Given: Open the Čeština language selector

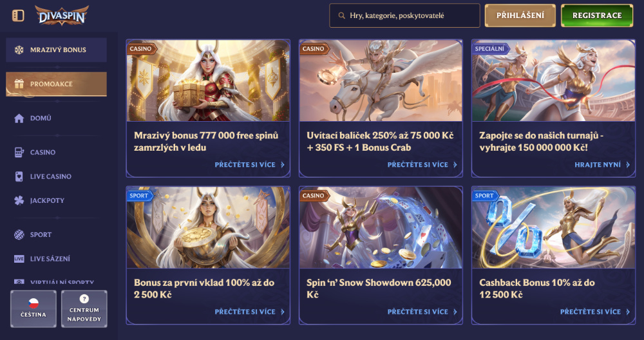Looking at the screenshot, I should (x=33, y=309).
